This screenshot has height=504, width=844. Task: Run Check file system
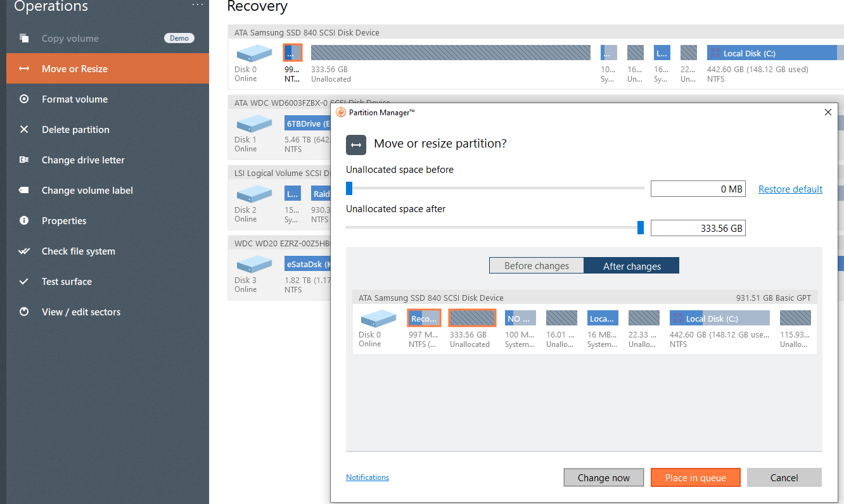(x=79, y=251)
